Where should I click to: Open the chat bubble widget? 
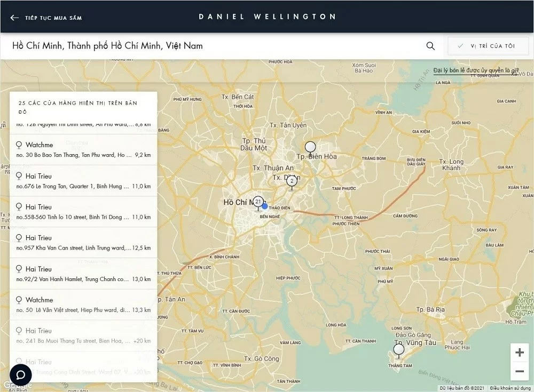(21, 374)
